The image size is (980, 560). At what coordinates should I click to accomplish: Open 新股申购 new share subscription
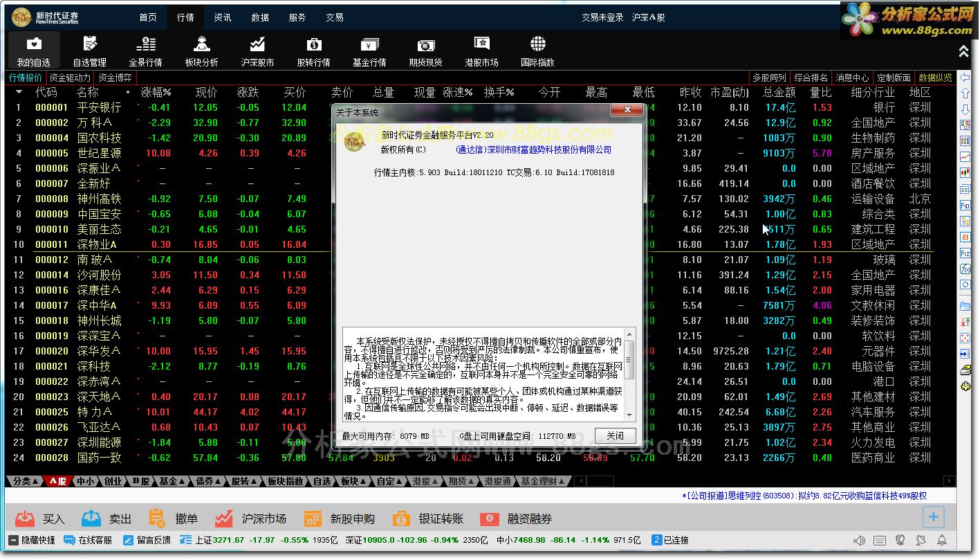point(339,519)
